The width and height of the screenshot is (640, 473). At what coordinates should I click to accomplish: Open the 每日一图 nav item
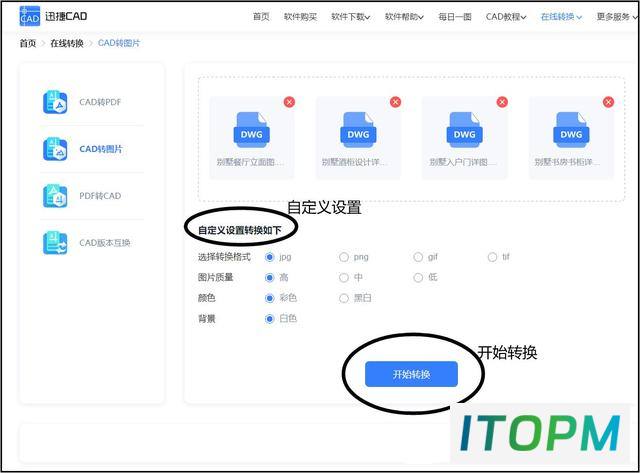coord(455,17)
